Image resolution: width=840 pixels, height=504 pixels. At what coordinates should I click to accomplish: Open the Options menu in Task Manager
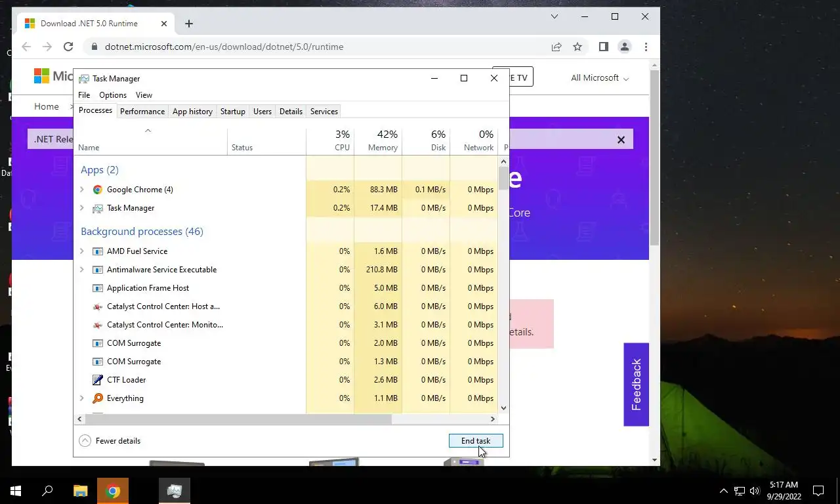tap(113, 95)
